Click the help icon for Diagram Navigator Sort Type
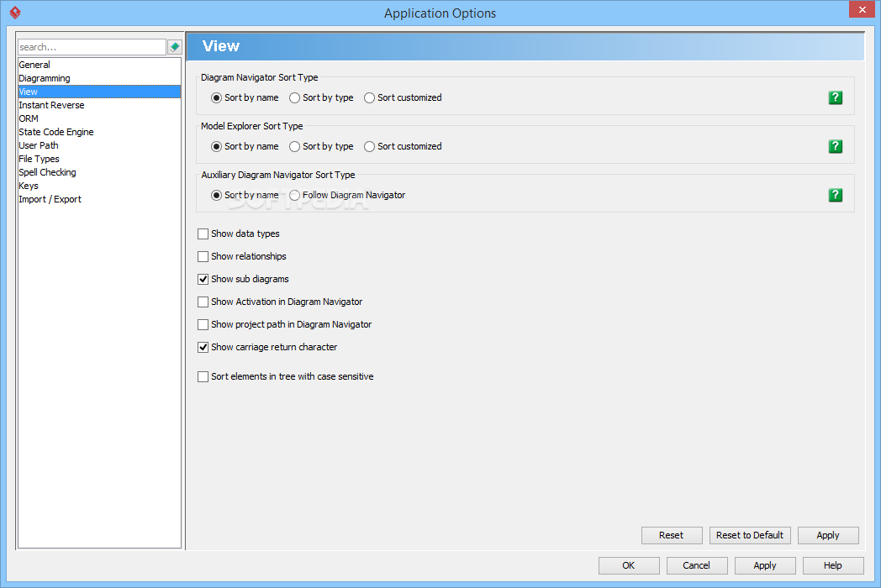The height and width of the screenshot is (588, 881). tap(835, 97)
